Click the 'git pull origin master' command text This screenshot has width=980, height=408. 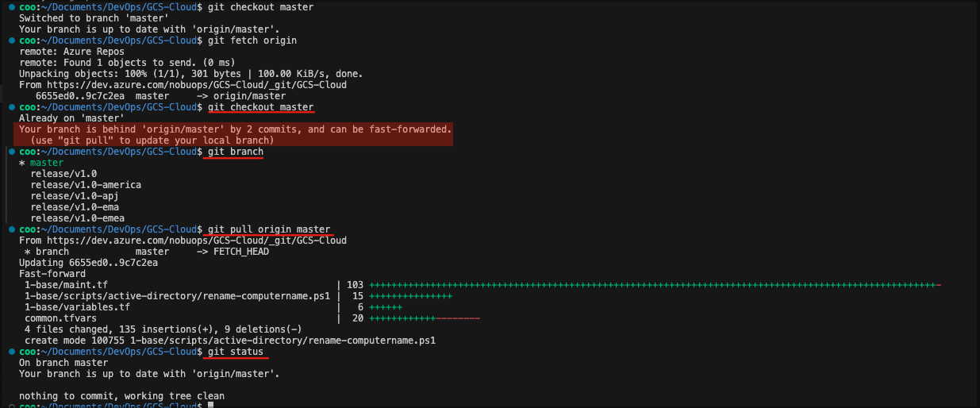[268, 229]
